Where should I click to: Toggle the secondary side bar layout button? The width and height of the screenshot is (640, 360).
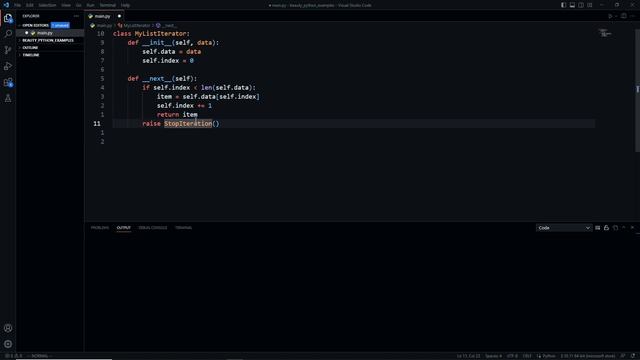581,5
